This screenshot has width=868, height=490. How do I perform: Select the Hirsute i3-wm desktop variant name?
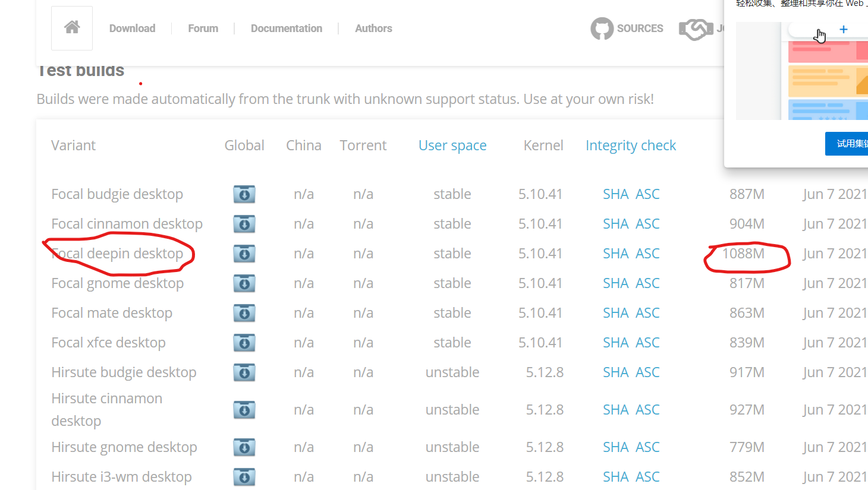pyautogui.click(x=121, y=477)
